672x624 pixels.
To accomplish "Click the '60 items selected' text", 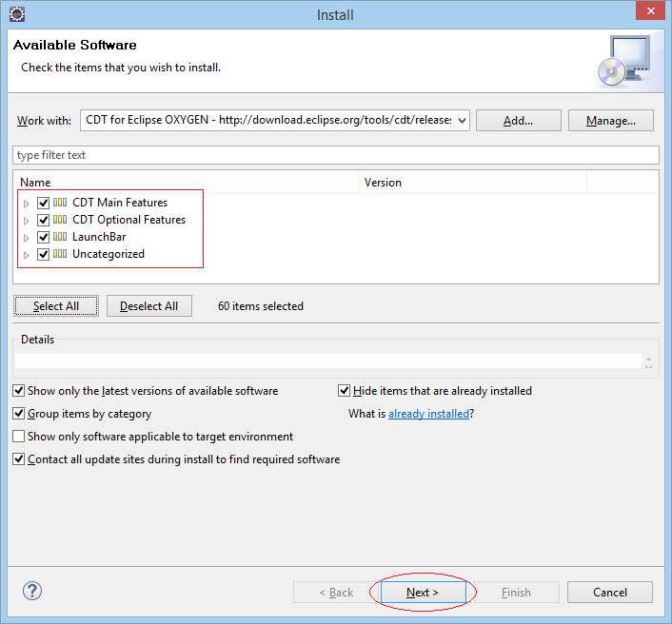I will click(x=261, y=305).
